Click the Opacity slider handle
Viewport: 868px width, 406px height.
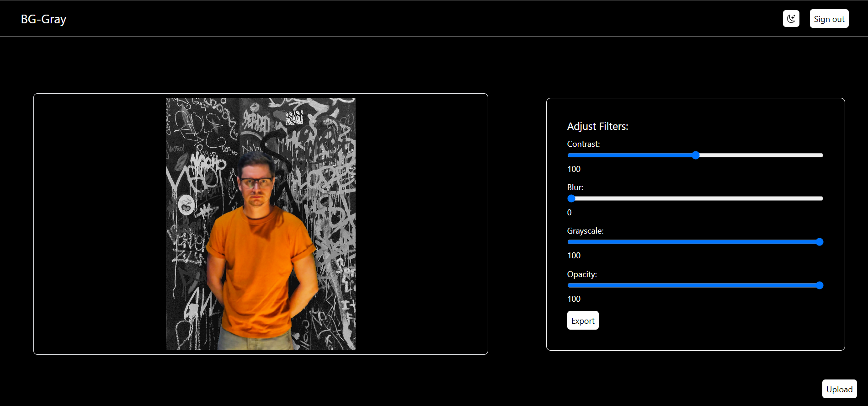coord(820,285)
